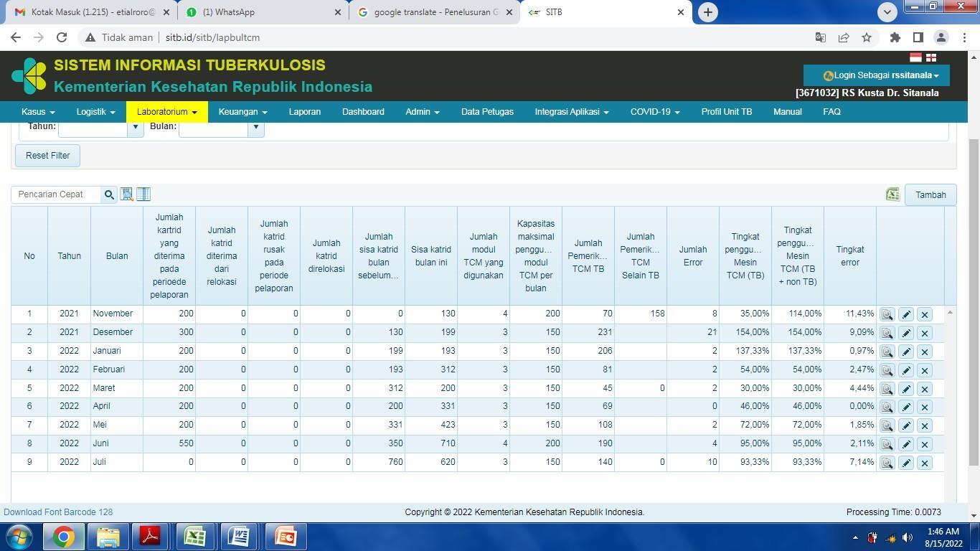
Task: Switch language with the English flag
Action: pos(931,57)
